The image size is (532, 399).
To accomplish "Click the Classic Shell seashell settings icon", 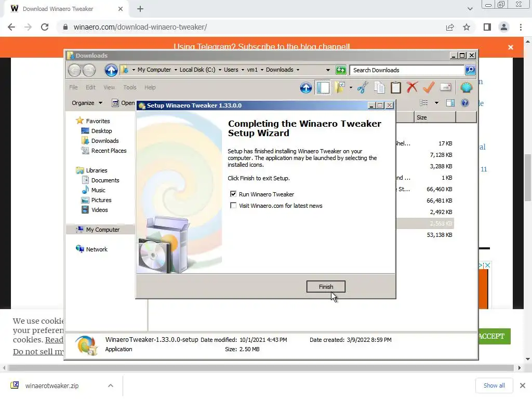I will [x=467, y=87].
